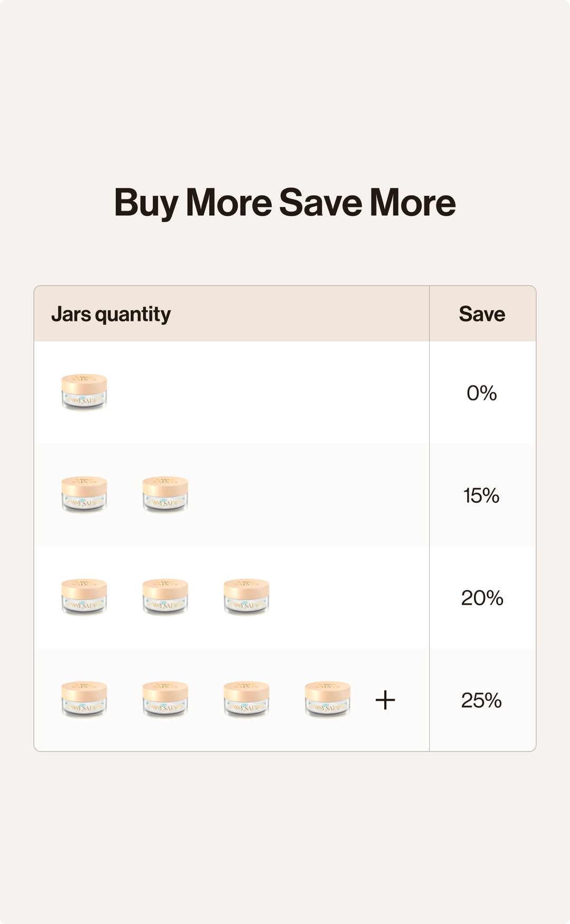Click the third jar in the 25% row

(246, 699)
